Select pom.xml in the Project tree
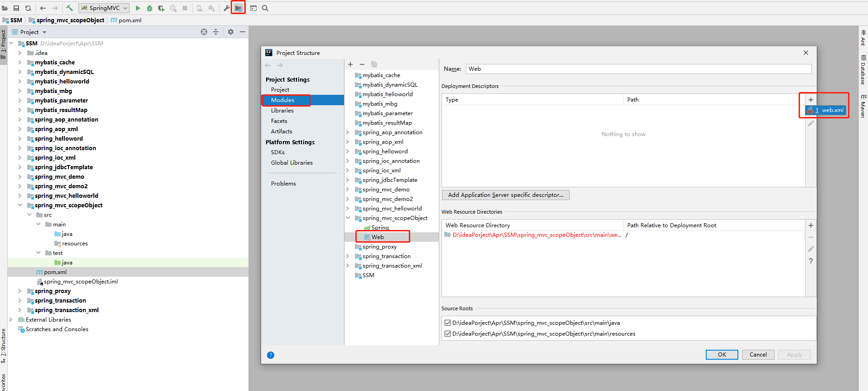 tap(55, 272)
